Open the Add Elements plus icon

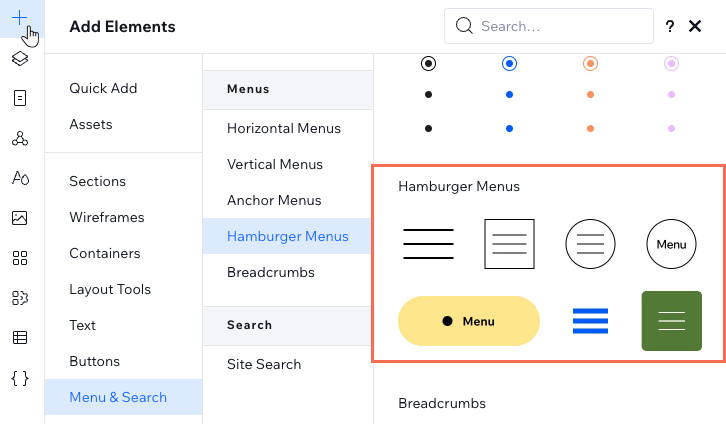coord(19,18)
